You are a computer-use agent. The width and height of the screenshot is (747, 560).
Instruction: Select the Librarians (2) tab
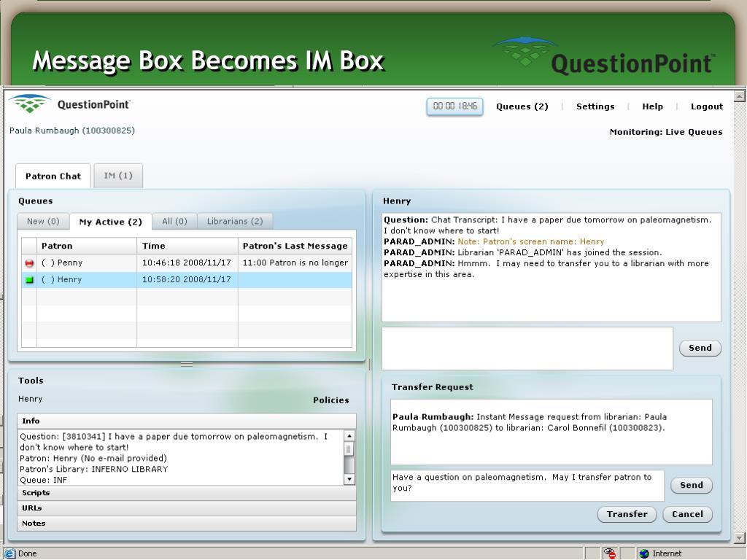pos(234,222)
